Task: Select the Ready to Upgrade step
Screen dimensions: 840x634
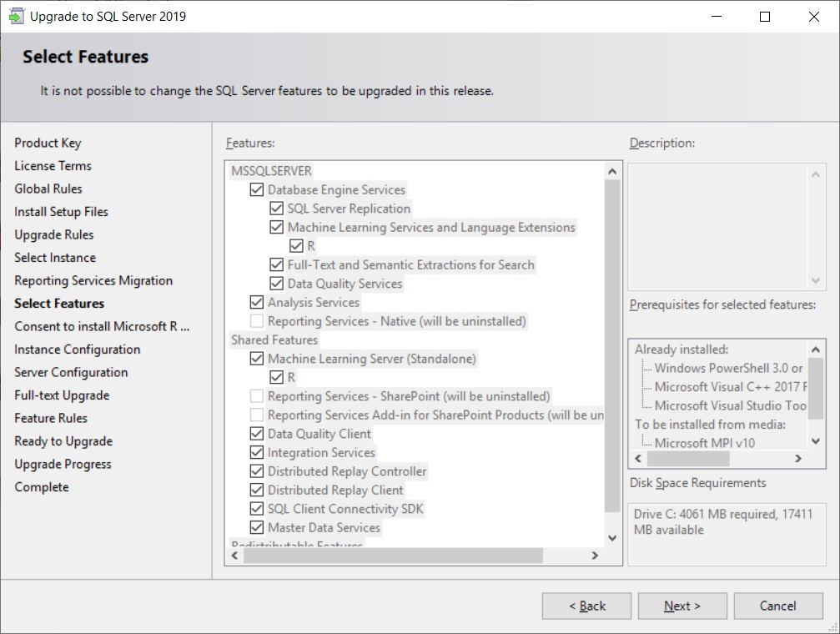Action: (63, 441)
